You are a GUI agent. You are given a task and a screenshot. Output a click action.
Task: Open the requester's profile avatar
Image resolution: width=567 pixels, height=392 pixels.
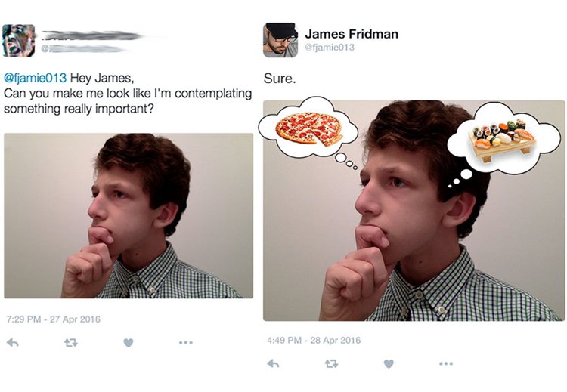coord(18,40)
